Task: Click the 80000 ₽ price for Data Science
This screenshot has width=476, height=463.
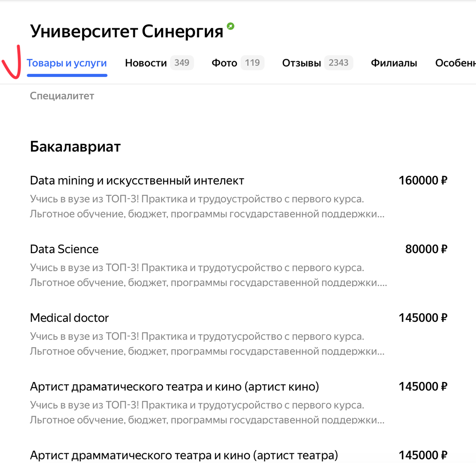Action: (x=426, y=249)
